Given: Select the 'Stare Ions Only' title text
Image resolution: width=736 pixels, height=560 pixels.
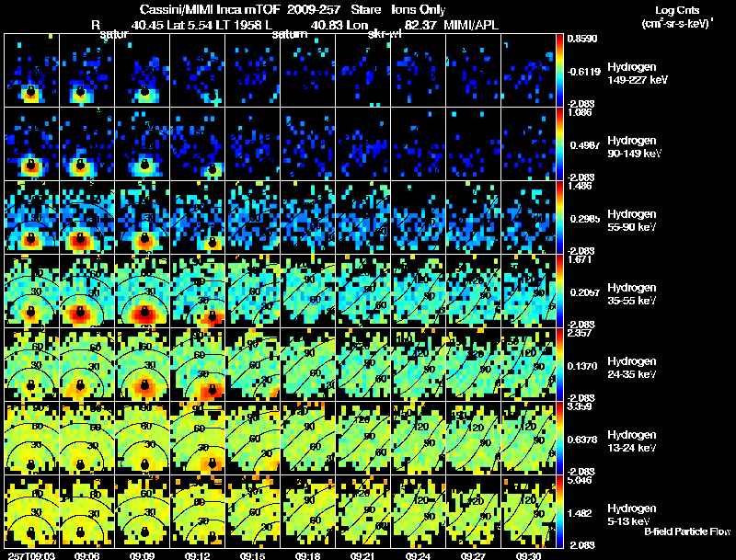Looking at the screenshot, I should pos(398,9).
